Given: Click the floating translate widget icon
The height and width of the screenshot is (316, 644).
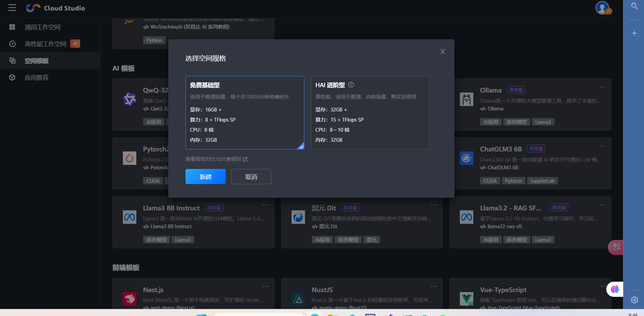Looking at the screenshot, I should click(x=616, y=247).
